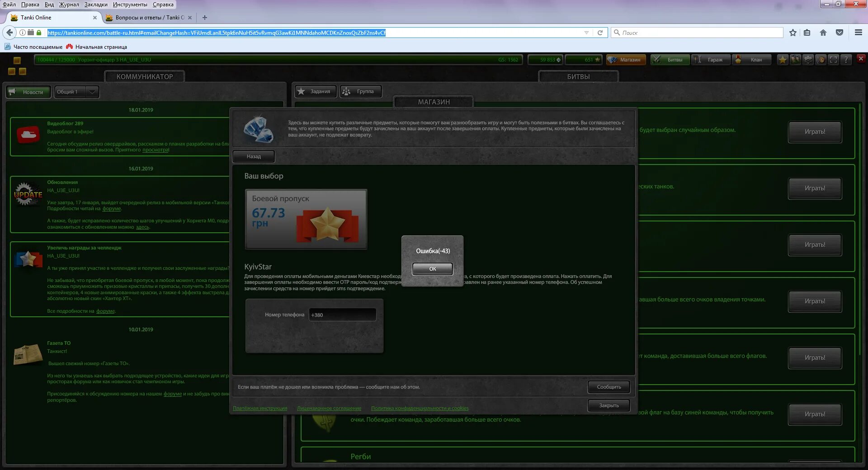Click the rank progress bar 100444 / 125000
Viewport: 868px width, 470px height.
click(278, 60)
